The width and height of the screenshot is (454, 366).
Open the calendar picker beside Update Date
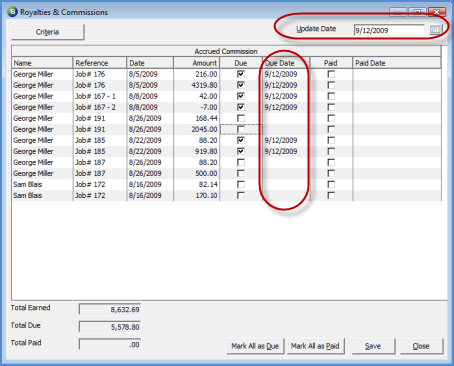[x=435, y=30]
